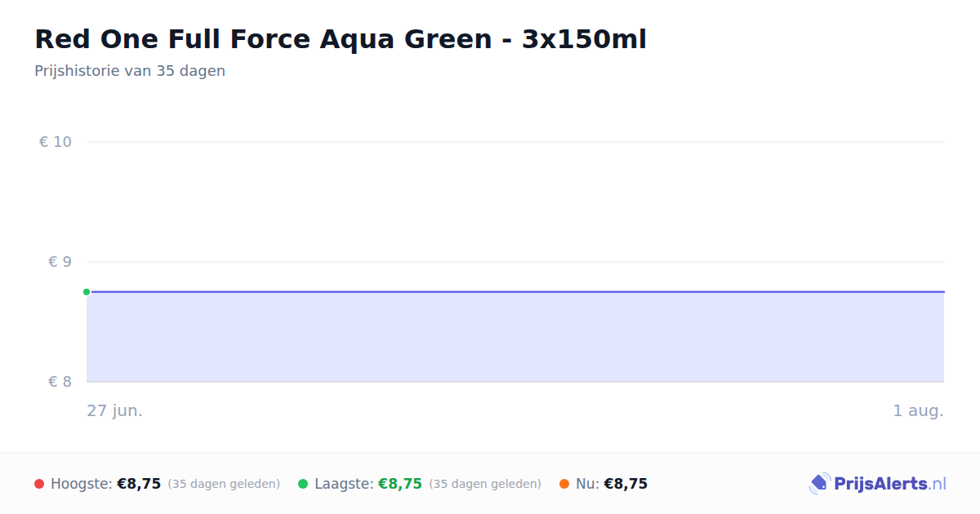The width and height of the screenshot is (980, 514).
Task: Click the green Laagste legend dot
Action: (303, 484)
